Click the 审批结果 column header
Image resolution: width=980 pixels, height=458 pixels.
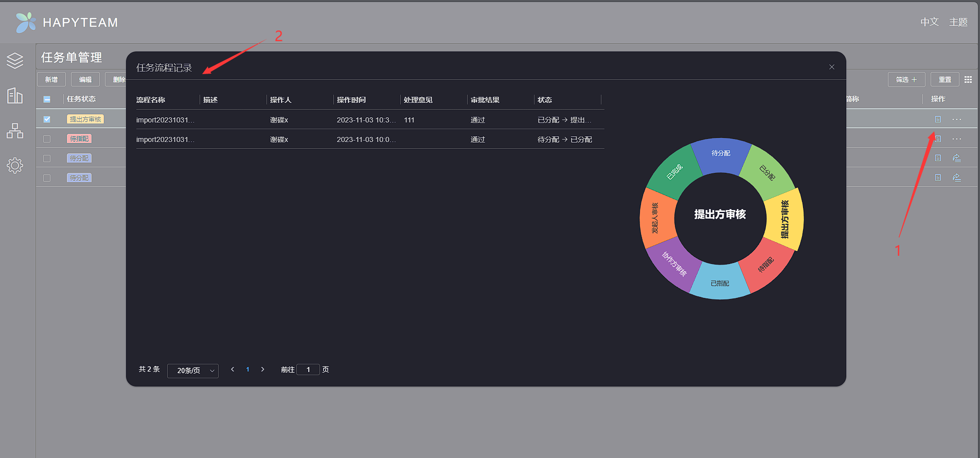(485, 100)
